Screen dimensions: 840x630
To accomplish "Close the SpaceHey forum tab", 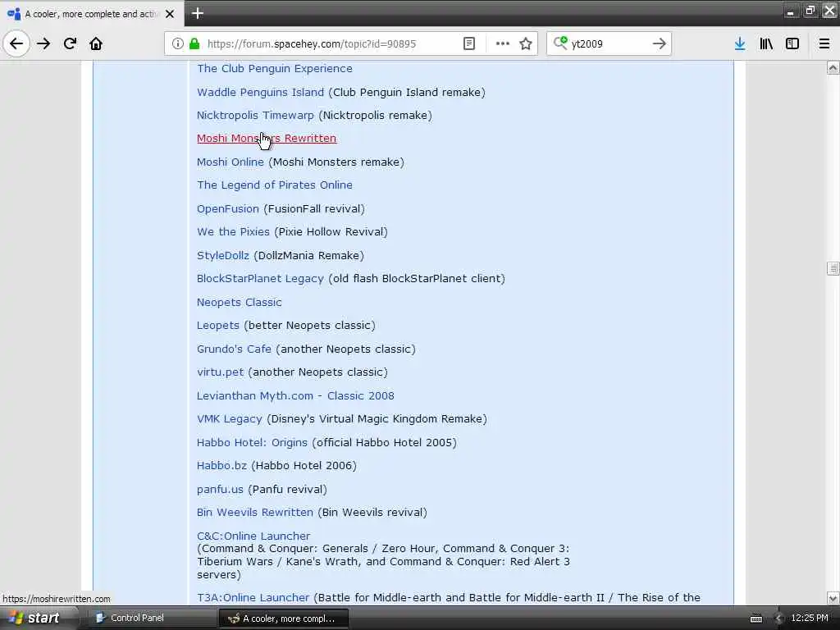I will pos(170,14).
